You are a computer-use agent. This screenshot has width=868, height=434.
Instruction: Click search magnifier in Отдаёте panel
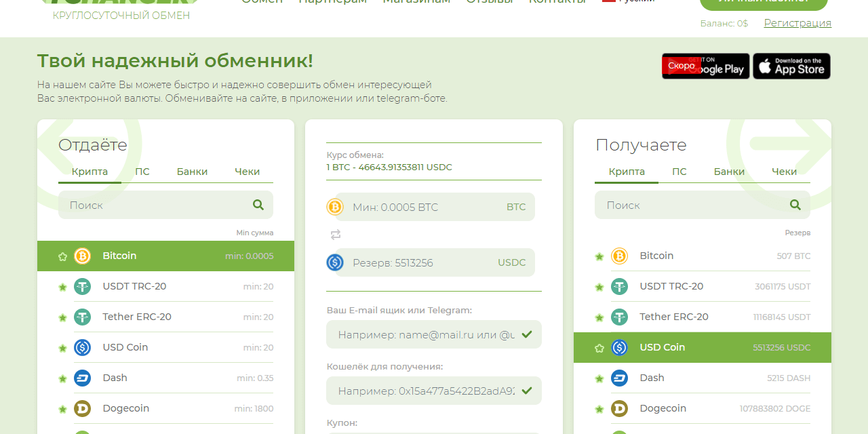[x=258, y=205]
